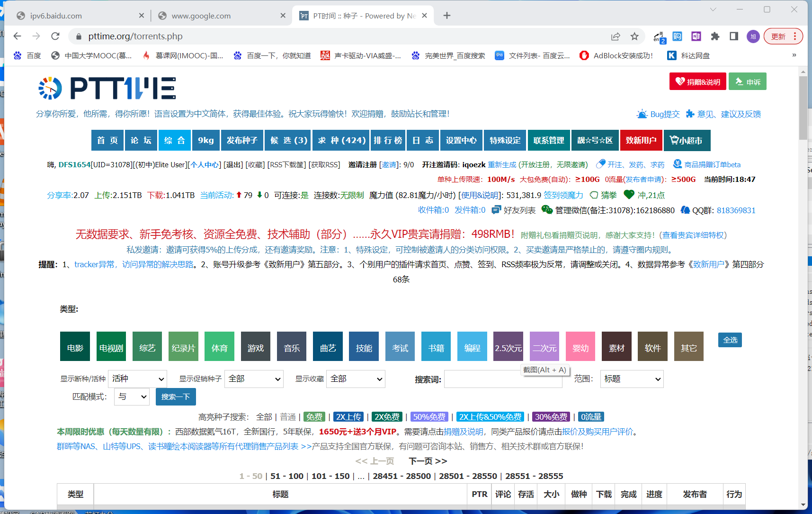Open the 论坛 nav item
The height and width of the screenshot is (514, 812).
pyautogui.click(x=141, y=140)
